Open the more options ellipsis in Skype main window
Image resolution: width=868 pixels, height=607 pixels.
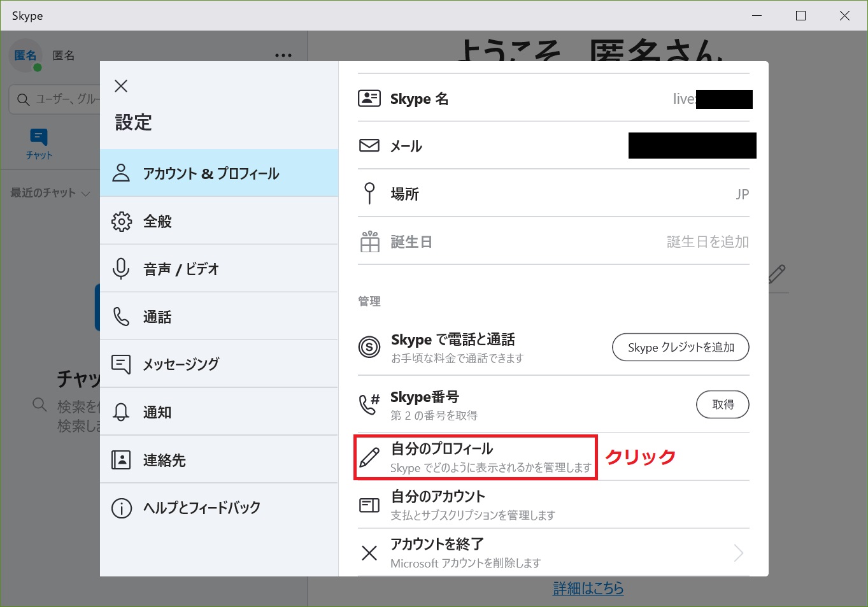(x=283, y=55)
